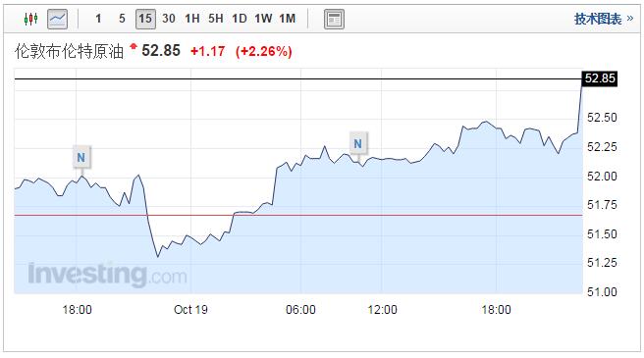Viewport: 644px width, 358px height.
Task: Expand the » arrows beside 技术图表
Action: 630,19
